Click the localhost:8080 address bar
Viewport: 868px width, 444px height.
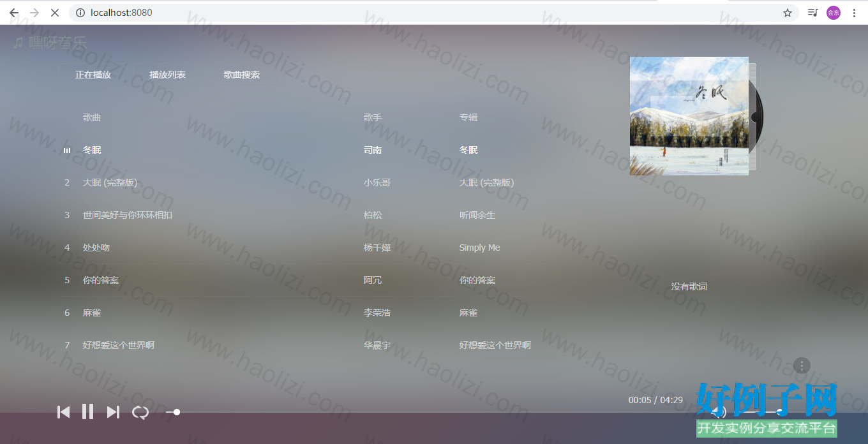coord(434,13)
